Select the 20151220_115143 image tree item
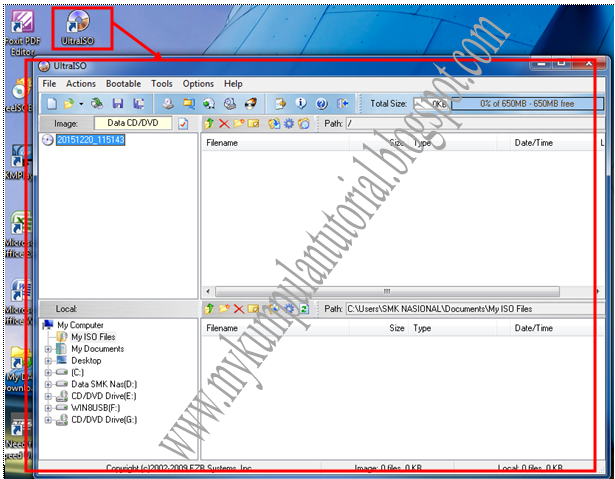Screen dimensions: 615x479 coord(91,140)
